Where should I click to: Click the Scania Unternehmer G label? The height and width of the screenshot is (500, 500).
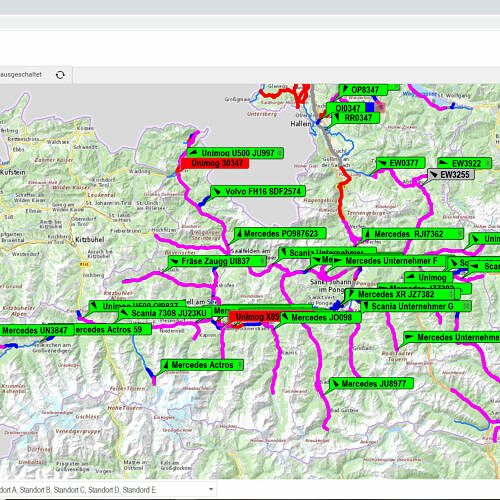[416, 306]
